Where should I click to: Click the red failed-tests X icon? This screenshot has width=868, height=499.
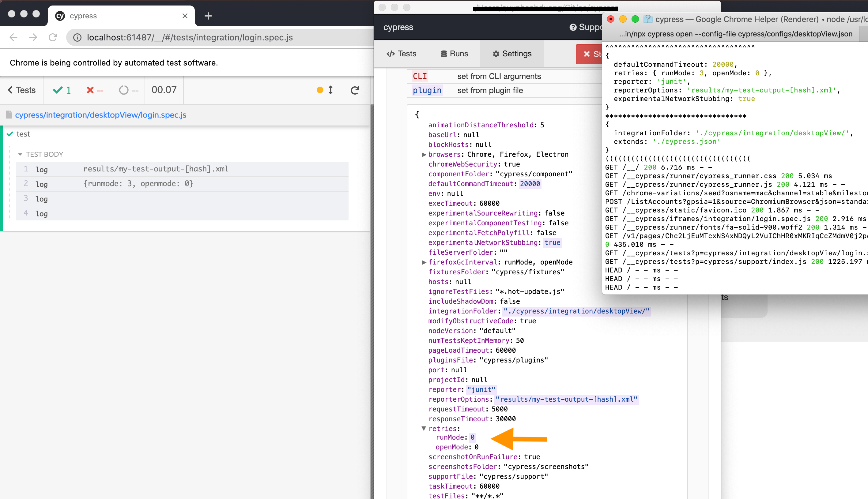coord(89,90)
